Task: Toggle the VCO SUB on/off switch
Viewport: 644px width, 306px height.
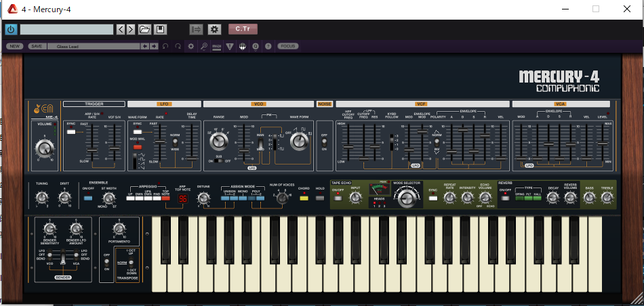Action: coord(220,161)
